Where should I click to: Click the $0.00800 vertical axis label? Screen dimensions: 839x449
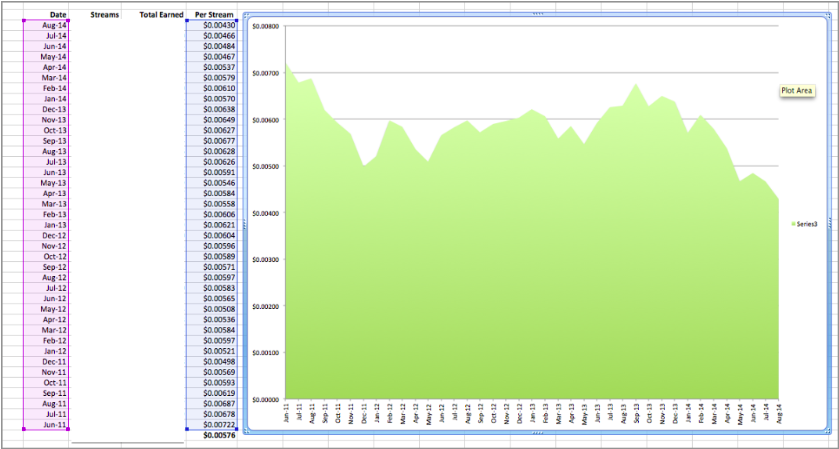point(266,27)
